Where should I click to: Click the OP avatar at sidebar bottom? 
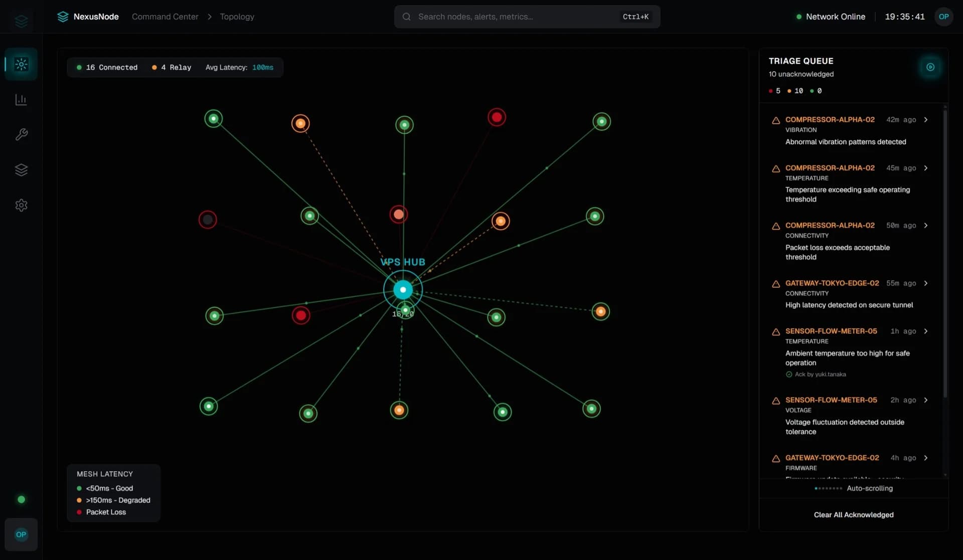pos(21,534)
